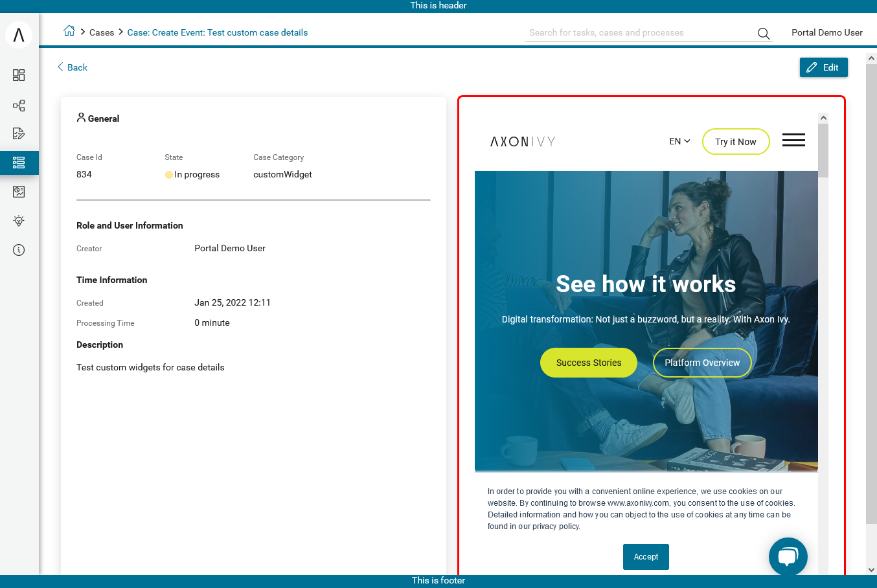The image size is (877, 588).
Task: Open the Processes sidebar icon
Action: tap(19, 106)
